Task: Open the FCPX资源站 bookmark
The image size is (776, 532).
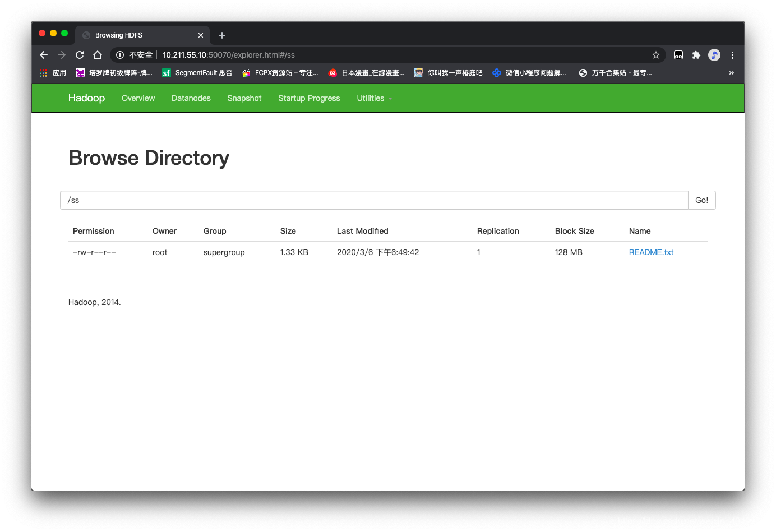Action: coord(280,73)
